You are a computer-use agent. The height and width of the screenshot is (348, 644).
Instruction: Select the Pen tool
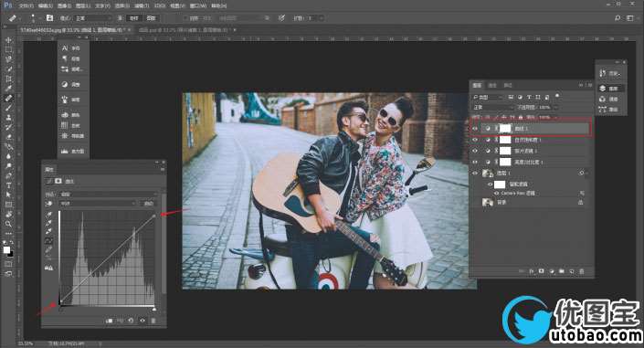(8, 175)
